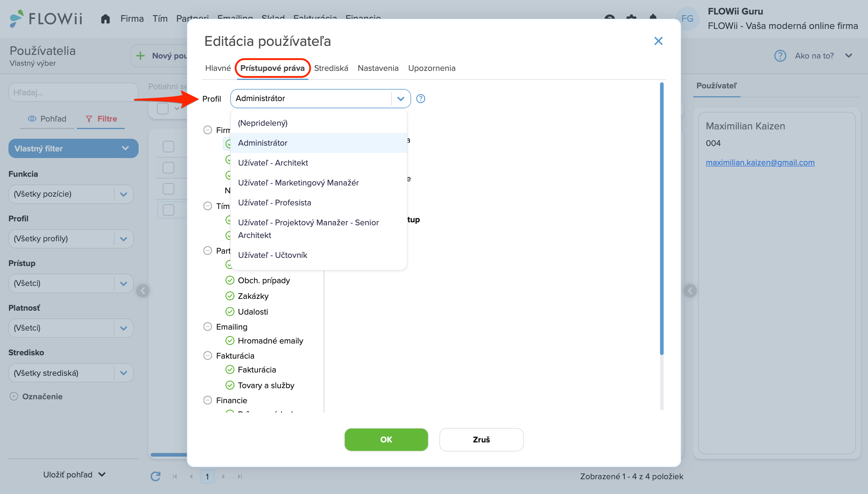Check the fourth row checkbox in users table
This screenshot has width=868, height=494.
[168, 210]
